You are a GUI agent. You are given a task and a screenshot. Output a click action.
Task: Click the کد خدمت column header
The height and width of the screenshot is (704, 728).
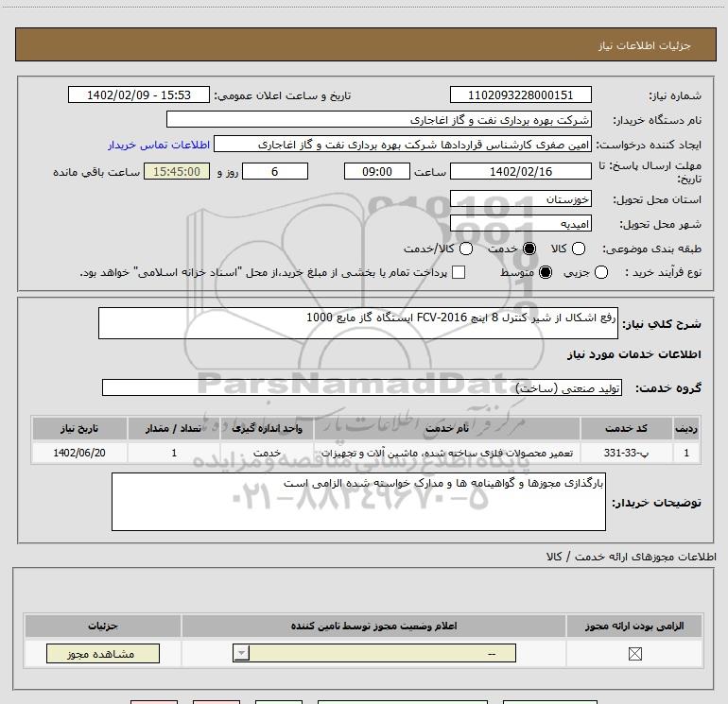626,428
